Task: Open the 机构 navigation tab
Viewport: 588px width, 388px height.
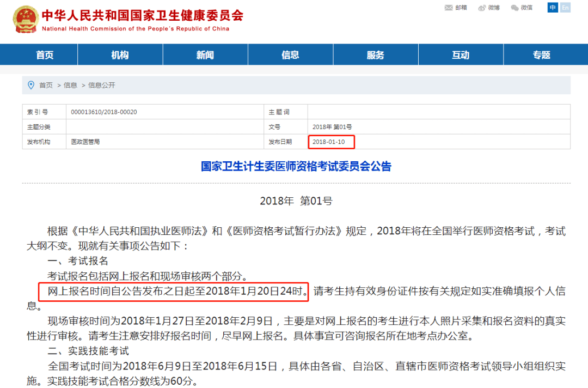Action: point(120,55)
